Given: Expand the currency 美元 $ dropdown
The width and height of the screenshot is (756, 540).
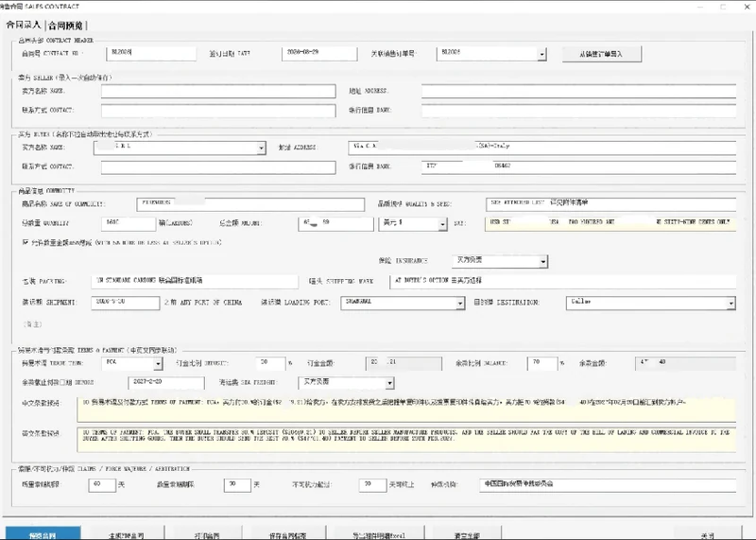Looking at the screenshot, I should tap(442, 224).
